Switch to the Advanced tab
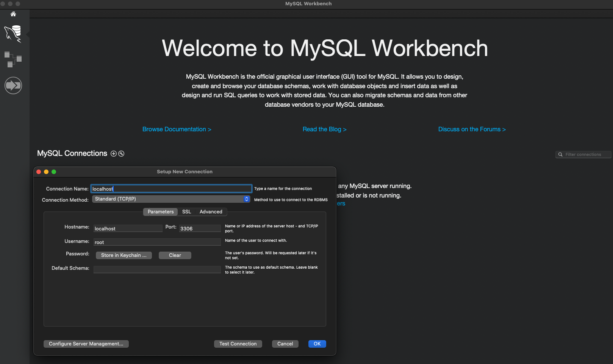Screen dimensions: 613x364 click(211, 212)
